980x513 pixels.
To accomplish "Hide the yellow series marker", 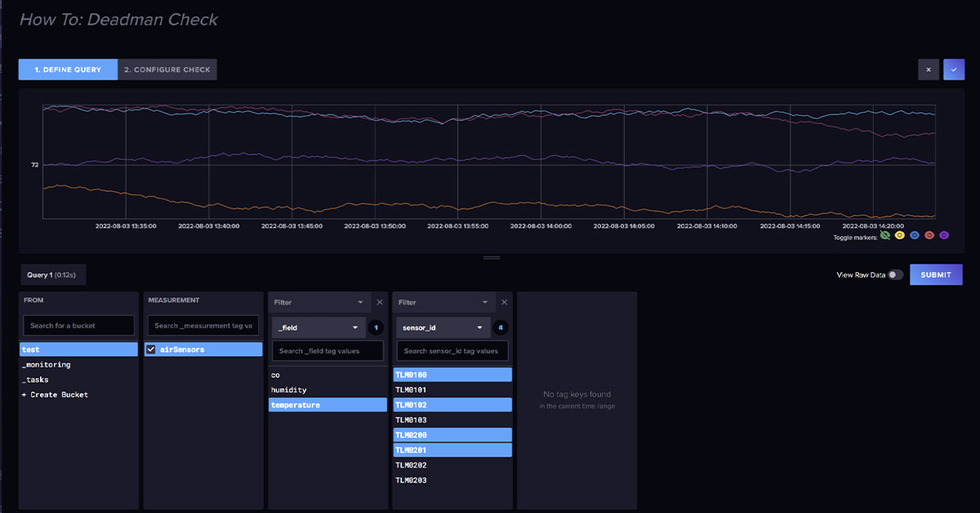I will pyautogui.click(x=899, y=235).
